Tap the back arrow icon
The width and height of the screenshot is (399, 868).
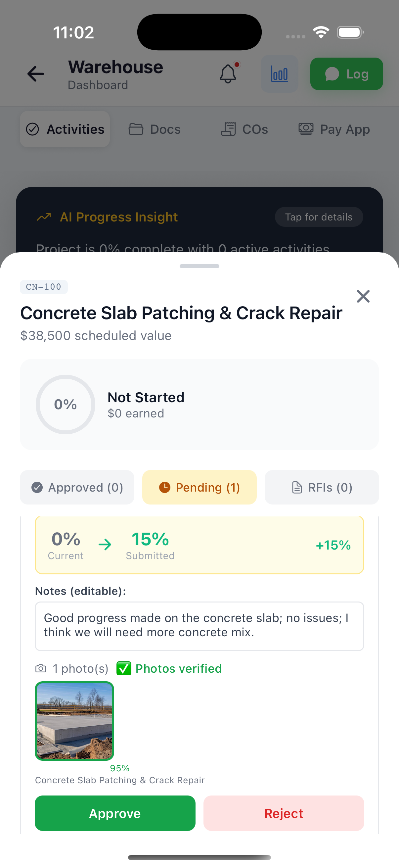[x=36, y=74]
